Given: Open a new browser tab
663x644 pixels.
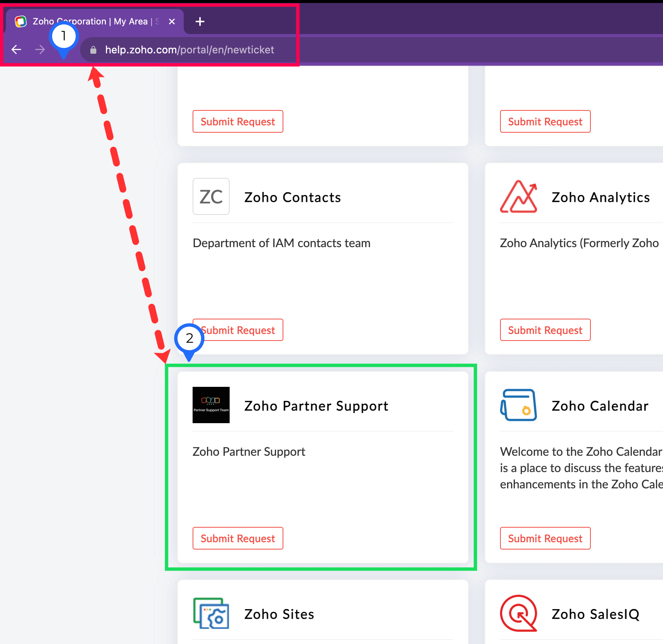Looking at the screenshot, I should coord(200,21).
